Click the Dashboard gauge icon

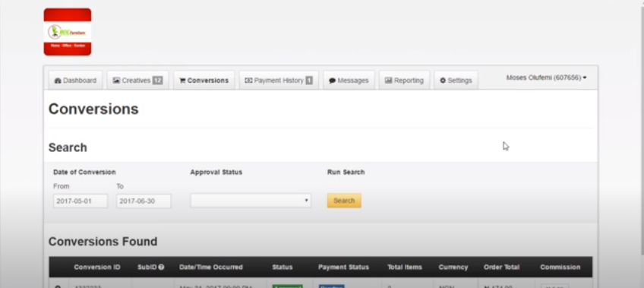pos(58,81)
